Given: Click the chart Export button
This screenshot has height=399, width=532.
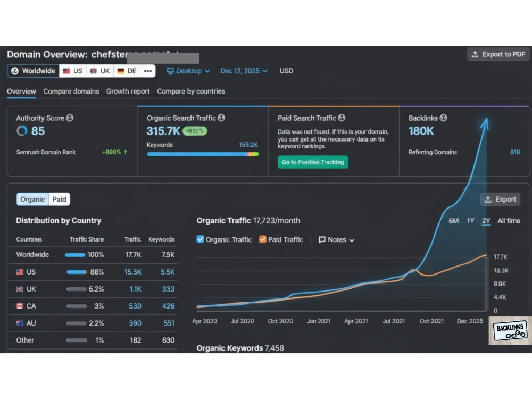Looking at the screenshot, I should click(x=501, y=199).
